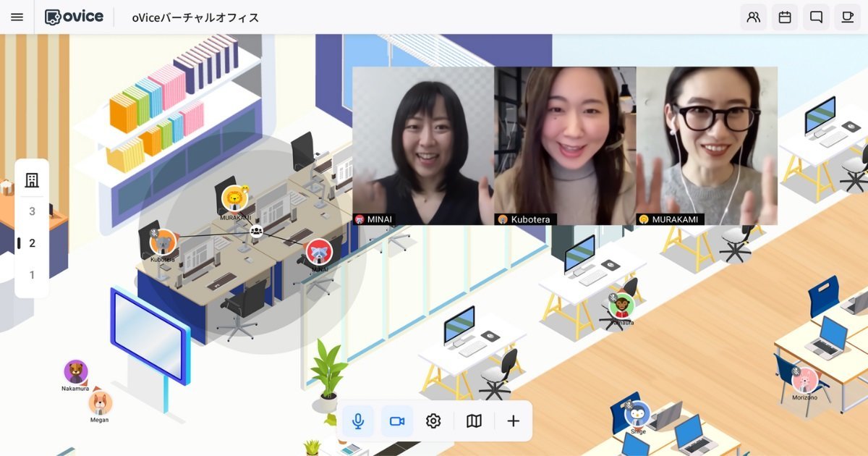This screenshot has height=456, width=868.
Task: Open the hamburger menu
Action: click(17, 17)
